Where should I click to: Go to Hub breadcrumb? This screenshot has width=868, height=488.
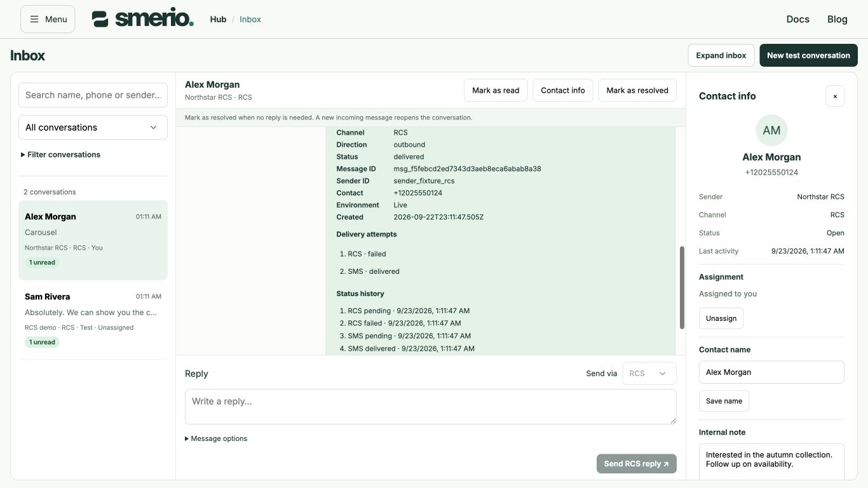click(x=218, y=19)
